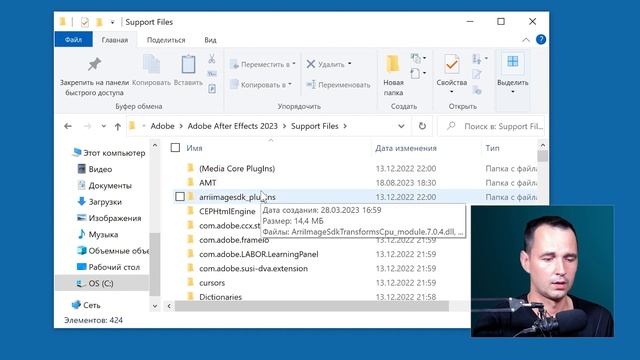Click the refresh icon beside address bar

pos(422,126)
